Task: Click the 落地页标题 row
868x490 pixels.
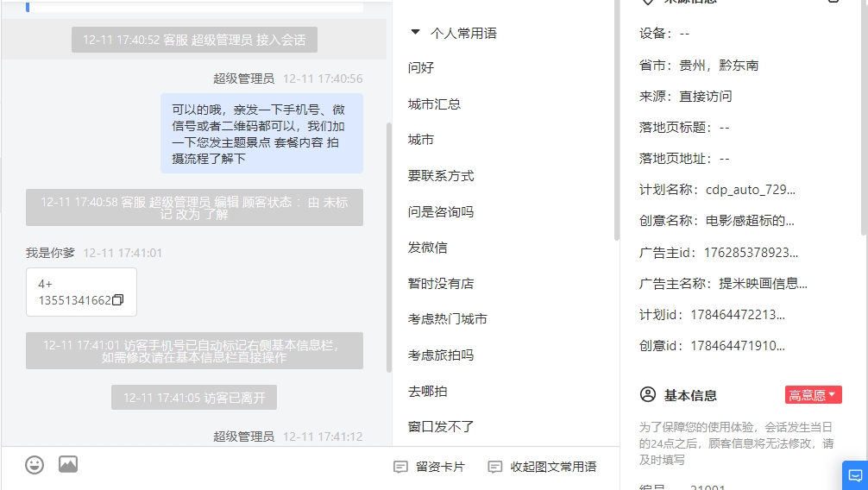Action: (684, 128)
